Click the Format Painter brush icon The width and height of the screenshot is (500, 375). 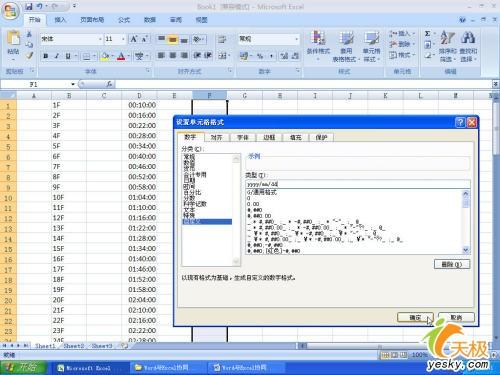coord(29,55)
